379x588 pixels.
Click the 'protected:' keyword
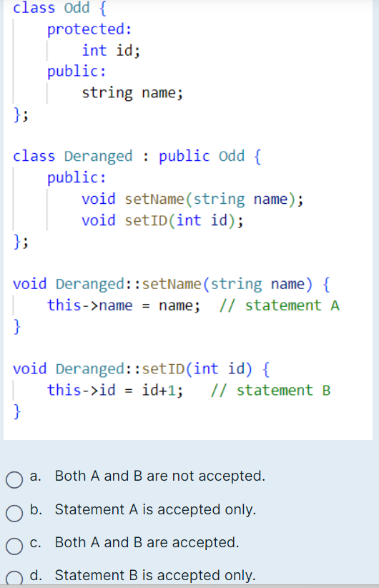(89, 29)
